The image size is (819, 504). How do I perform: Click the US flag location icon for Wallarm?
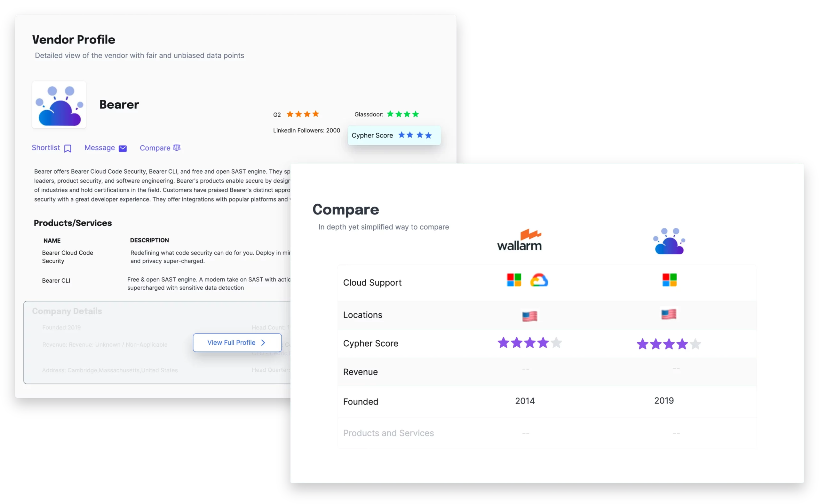coord(530,315)
